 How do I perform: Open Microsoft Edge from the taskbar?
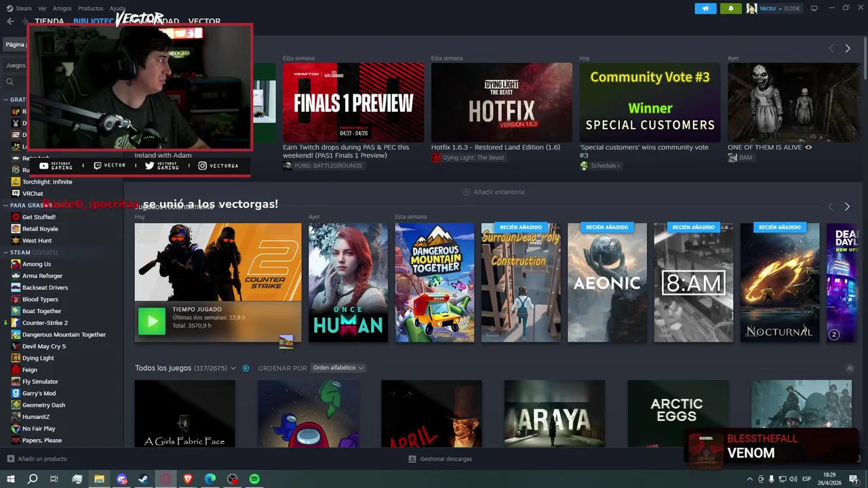click(210, 479)
